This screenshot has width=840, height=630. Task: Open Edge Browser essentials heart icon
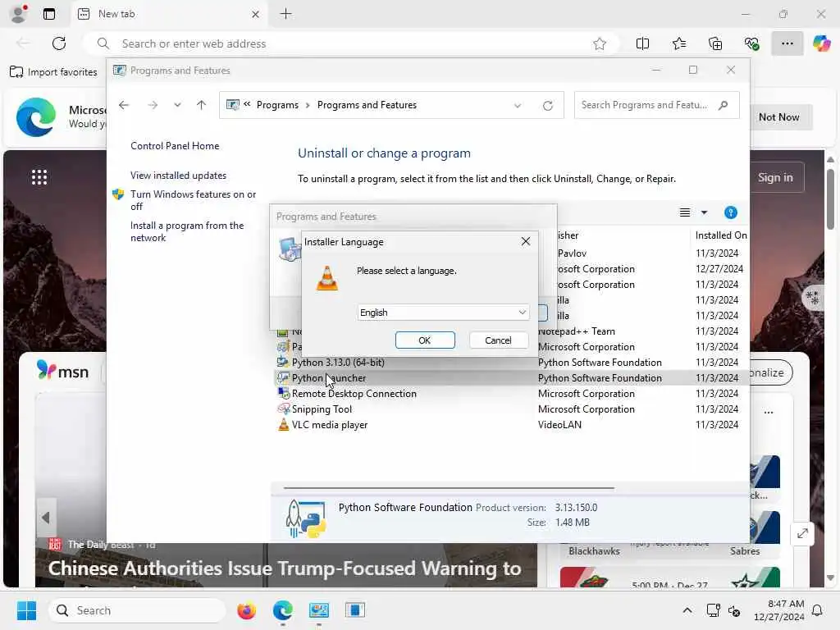coord(751,44)
